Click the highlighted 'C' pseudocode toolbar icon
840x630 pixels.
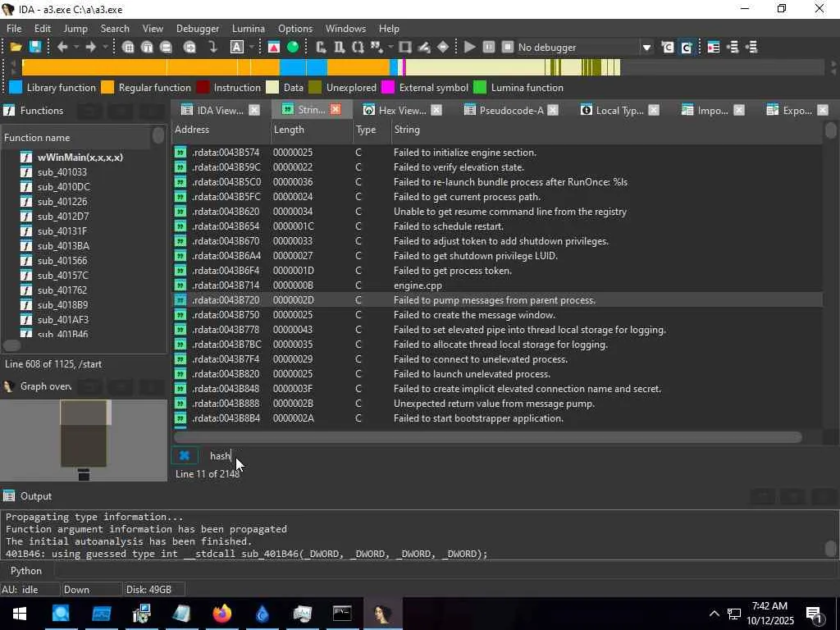pos(687,47)
